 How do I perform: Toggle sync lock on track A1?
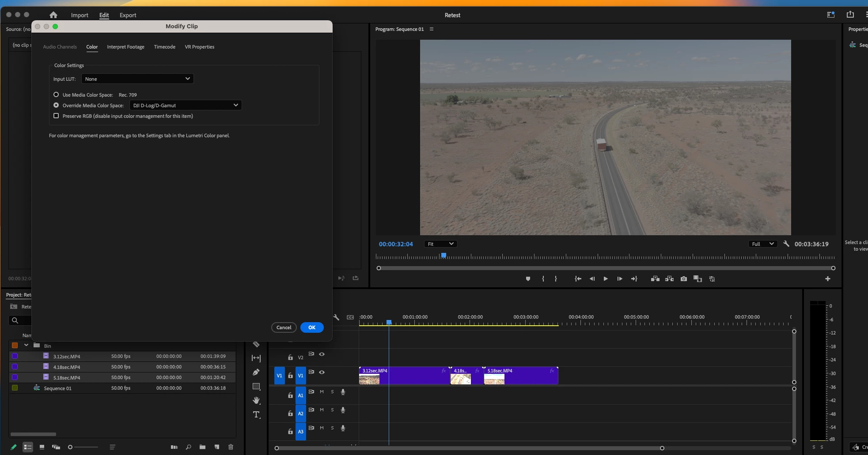point(311,392)
